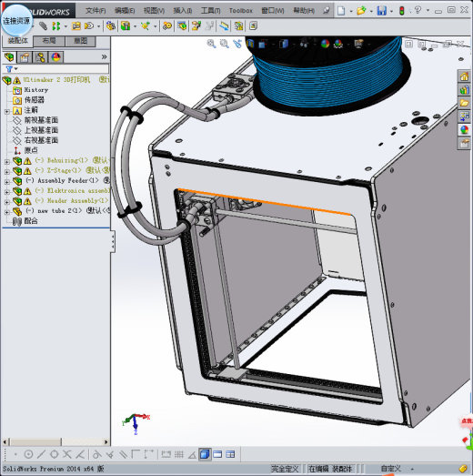The height and width of the screenshot is (476, 473).
Task: Open the 编辑(E) menu
Action: point(125,11)
